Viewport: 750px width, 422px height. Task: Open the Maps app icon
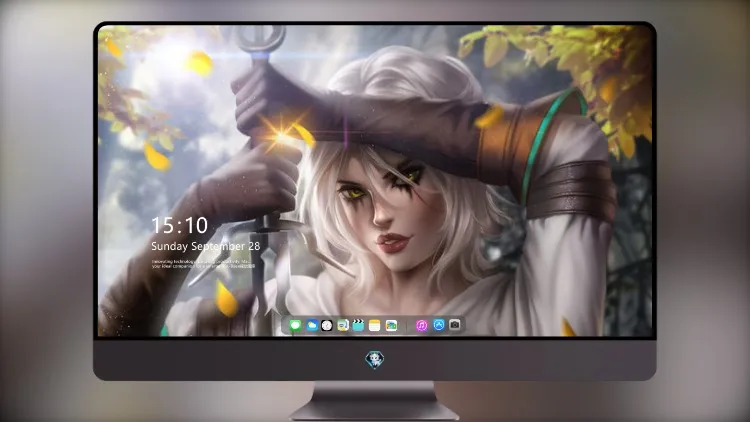(342, 326)
